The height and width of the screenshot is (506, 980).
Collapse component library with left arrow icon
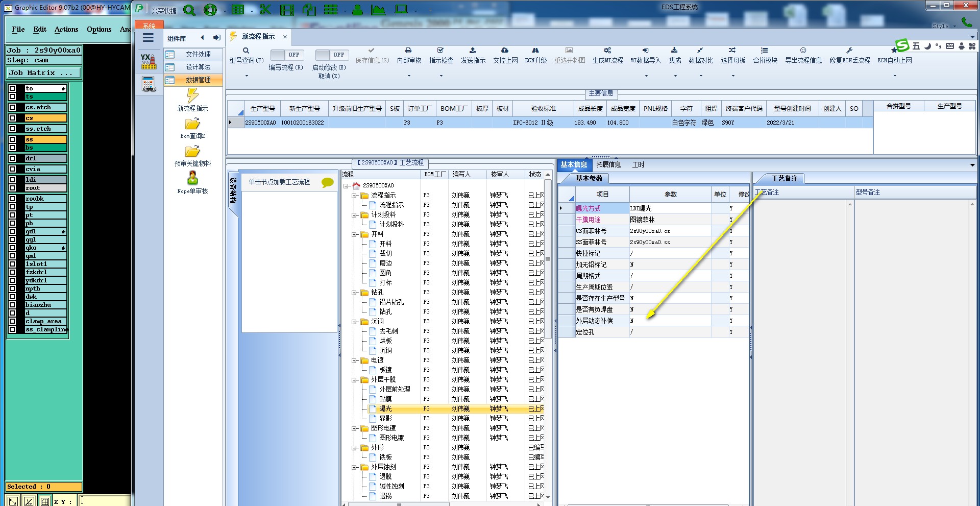pos(203,38)
